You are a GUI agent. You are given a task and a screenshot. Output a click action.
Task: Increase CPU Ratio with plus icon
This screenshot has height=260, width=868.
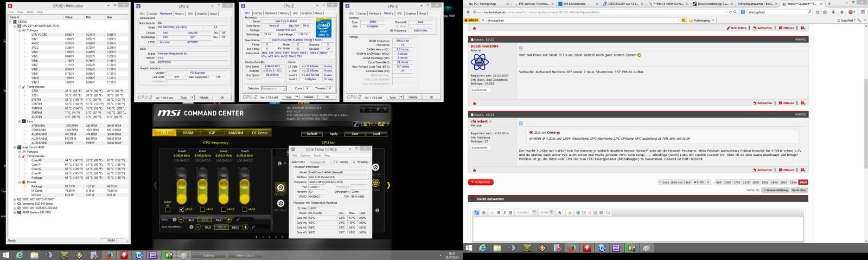click(x=229, y=219)
